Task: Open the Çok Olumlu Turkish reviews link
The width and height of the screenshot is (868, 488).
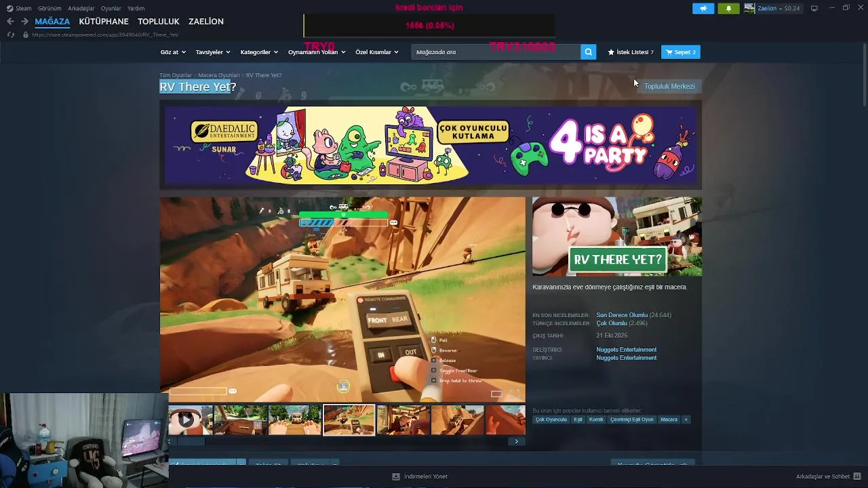Action: pyautogui.click(x=612, y=323)
